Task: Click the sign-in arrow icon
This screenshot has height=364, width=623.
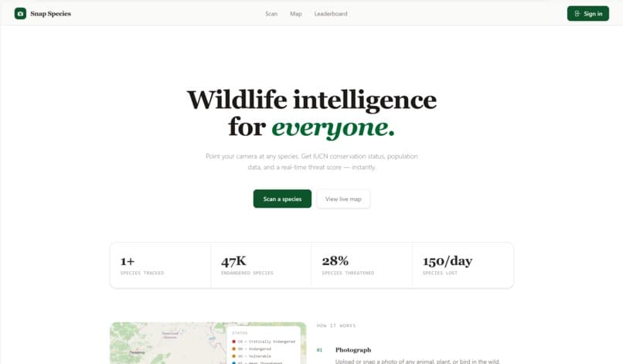Action: point(577,13)
